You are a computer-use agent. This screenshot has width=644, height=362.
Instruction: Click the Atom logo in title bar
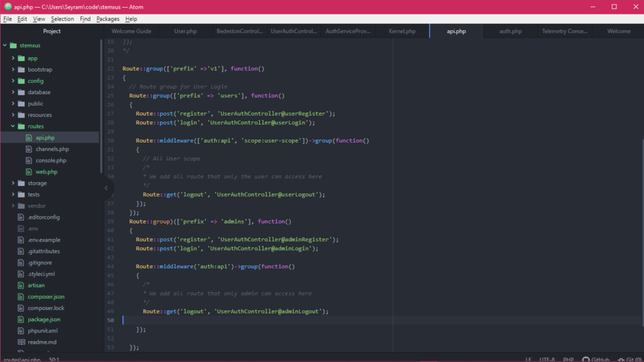point(7,6)
